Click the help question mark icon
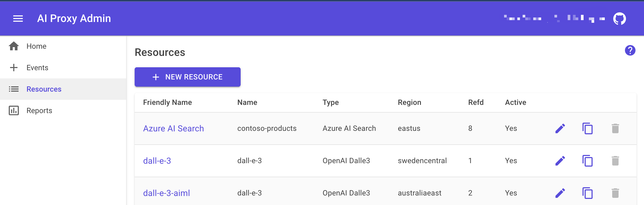This screenshot has height=205, width=644. pos(630,50)
